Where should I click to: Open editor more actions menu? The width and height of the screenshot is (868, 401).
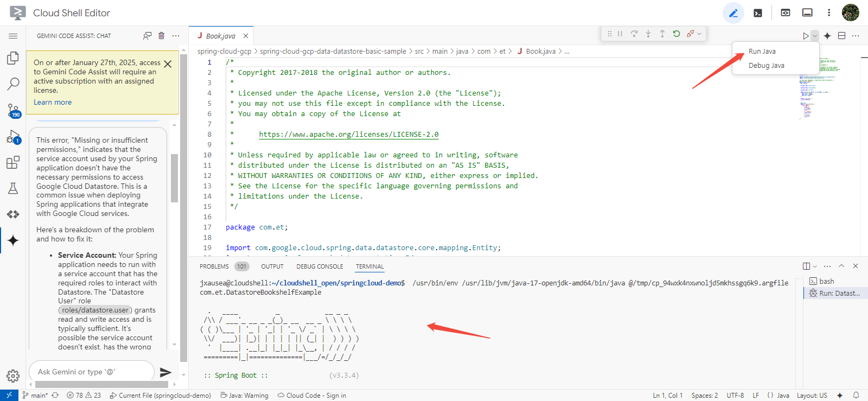856,36
